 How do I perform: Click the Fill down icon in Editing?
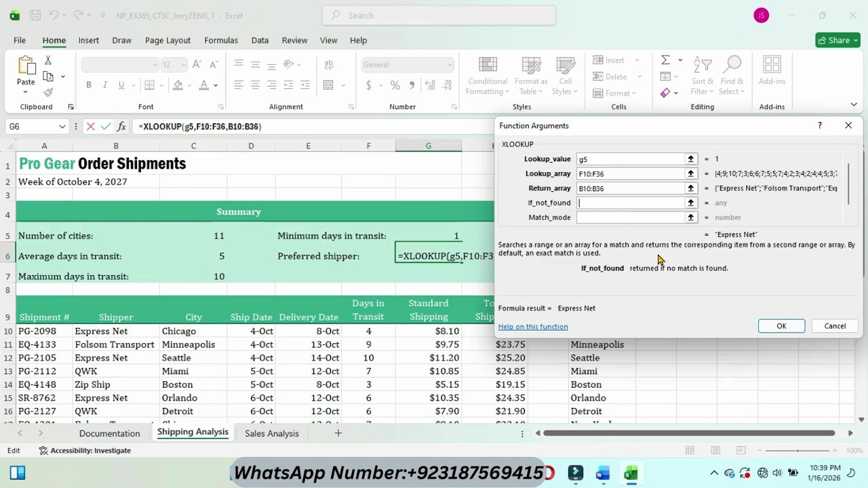666,77
